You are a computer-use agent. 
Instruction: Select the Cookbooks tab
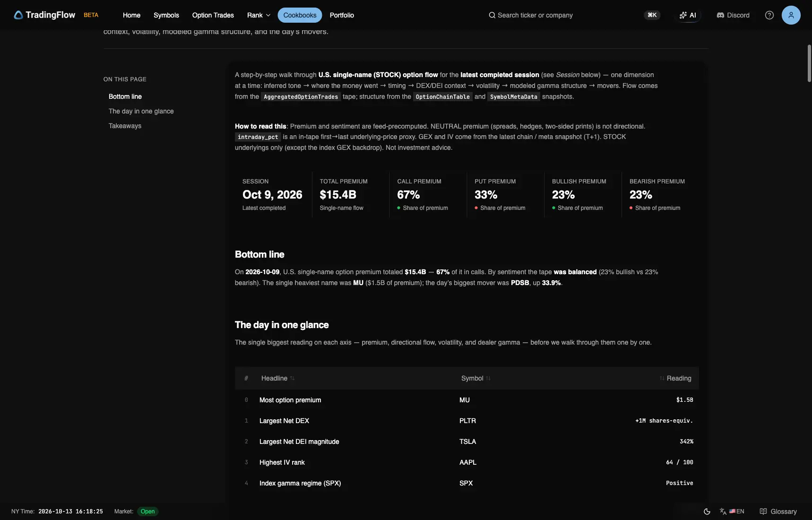(x=300, y=15)
